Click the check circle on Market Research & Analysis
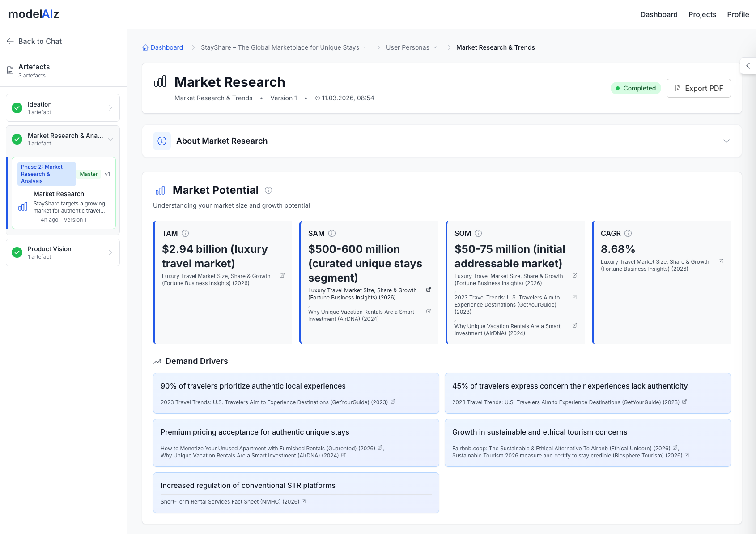 [17, 139]
